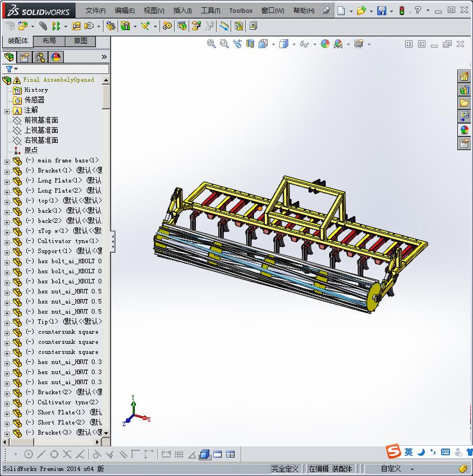Expand the 注解 annotations folder
This screenshot has width=473, height=476.
(x=7, y=111)
